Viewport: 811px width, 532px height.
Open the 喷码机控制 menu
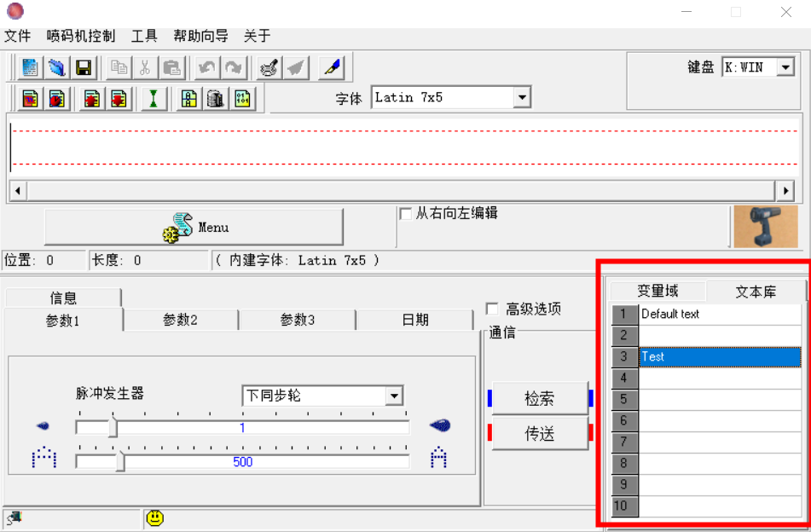click(81, 36)
